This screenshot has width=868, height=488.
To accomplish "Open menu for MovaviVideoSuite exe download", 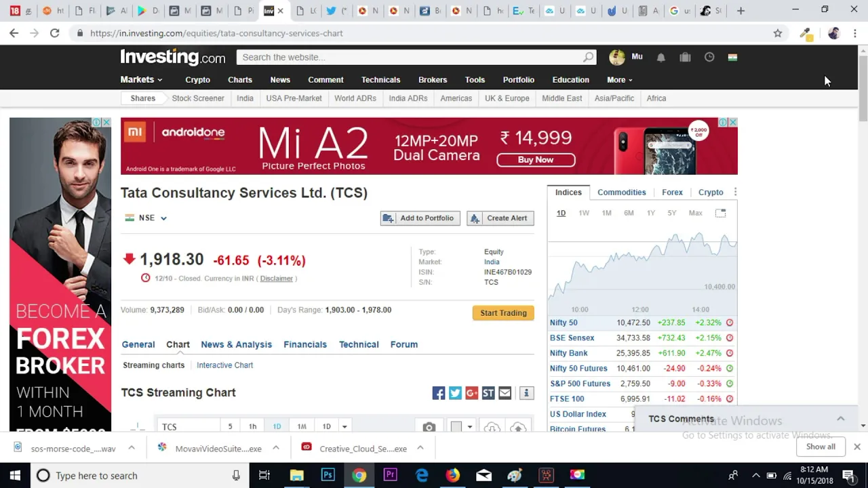I will [276, 448].
